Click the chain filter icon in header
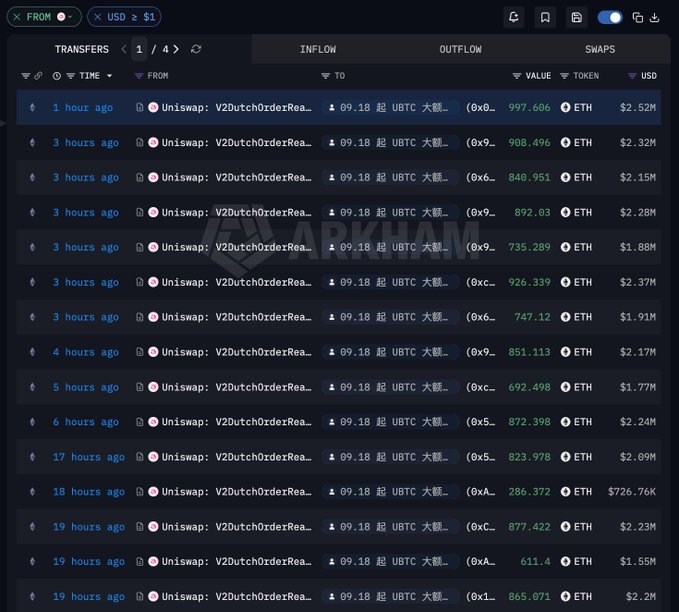Viewport: 679px width, 612px height. 26,76
